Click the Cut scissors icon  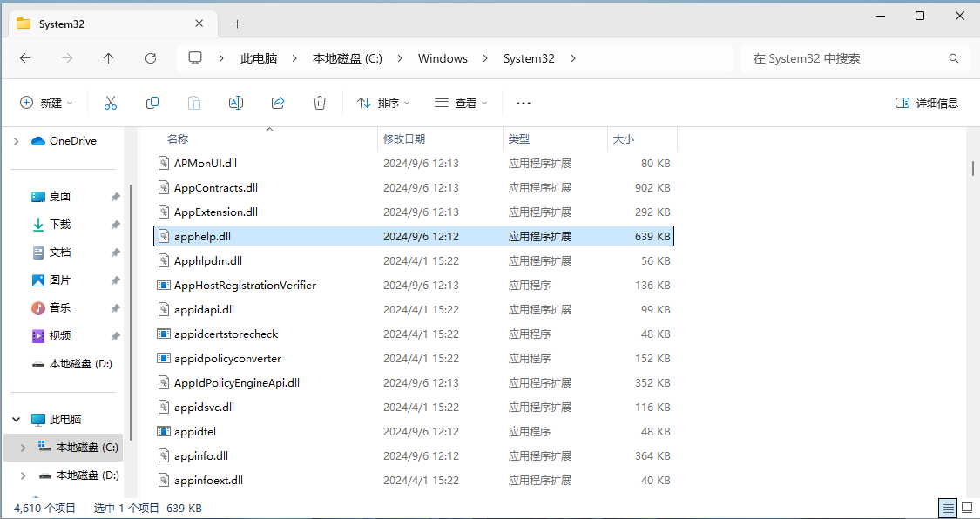(x=111, y=103)
